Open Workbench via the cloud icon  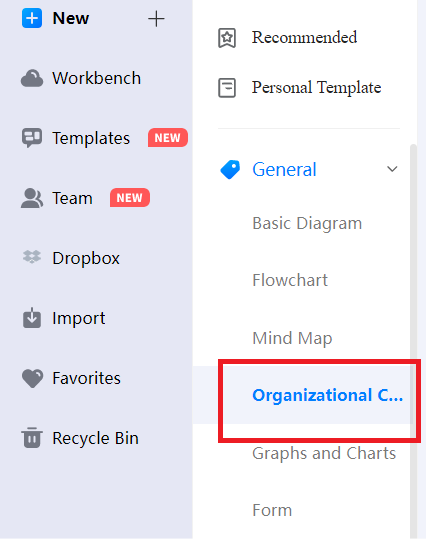click(32, 78)
